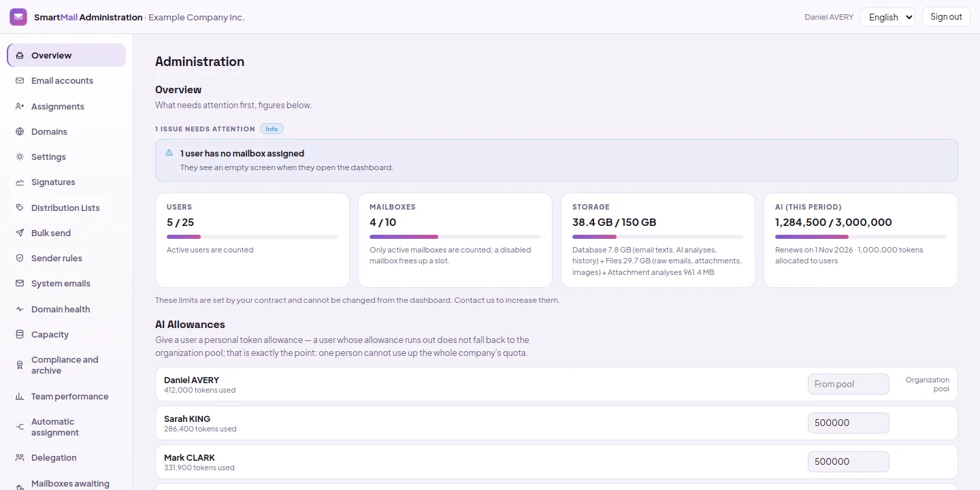Select Bulk send in sidebar

click(x=67, y=233)
